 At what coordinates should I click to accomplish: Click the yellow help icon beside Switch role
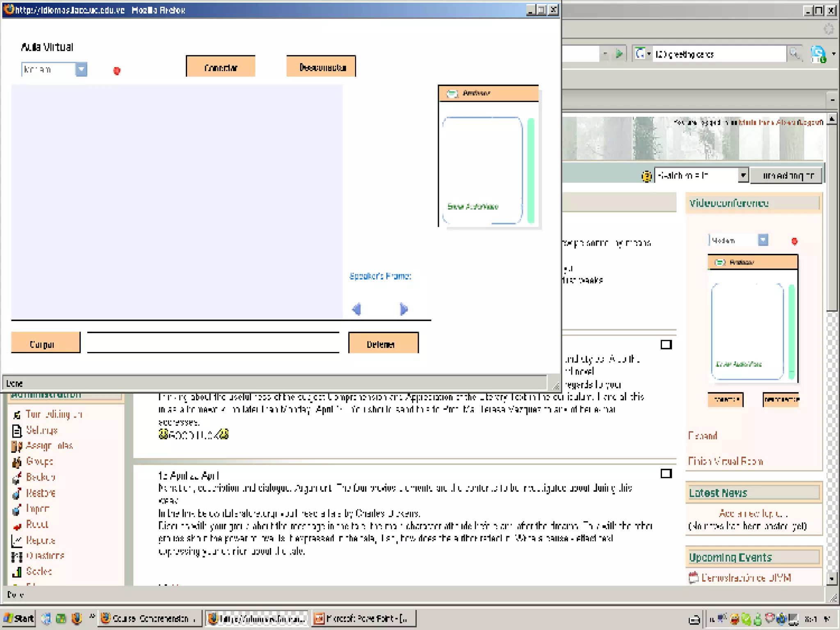click(646, 176)
